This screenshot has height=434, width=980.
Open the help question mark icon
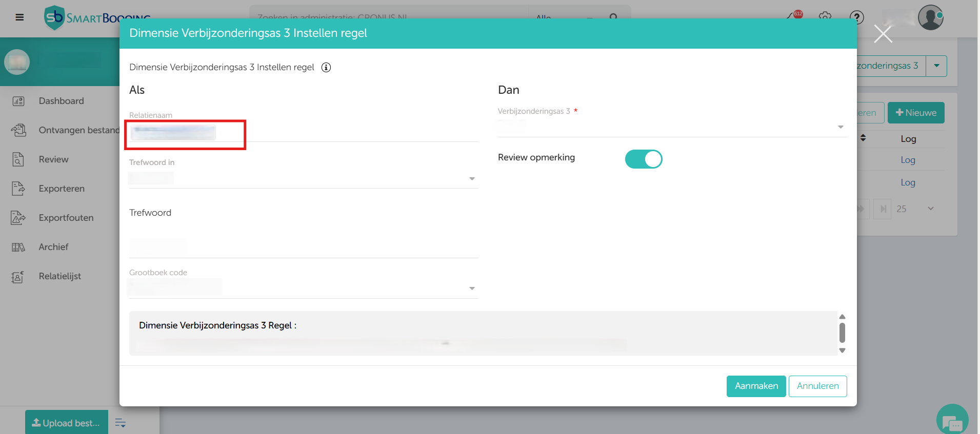click(x=856, y=17)
